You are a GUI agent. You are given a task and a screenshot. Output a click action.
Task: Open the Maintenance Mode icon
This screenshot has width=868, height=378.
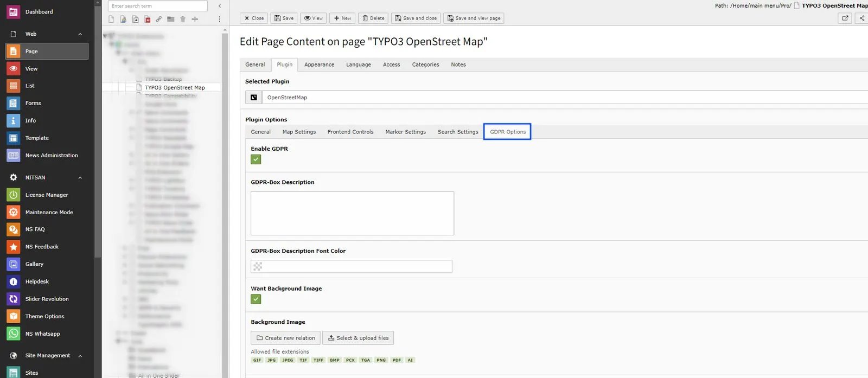13,212
